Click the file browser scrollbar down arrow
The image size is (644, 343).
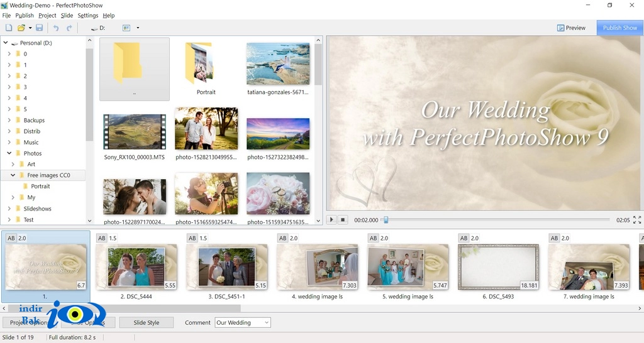(x=318, y=220)
